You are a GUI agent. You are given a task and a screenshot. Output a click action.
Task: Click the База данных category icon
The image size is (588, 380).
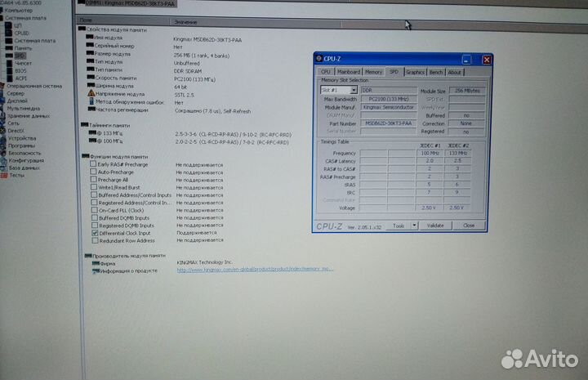point(3,168)
